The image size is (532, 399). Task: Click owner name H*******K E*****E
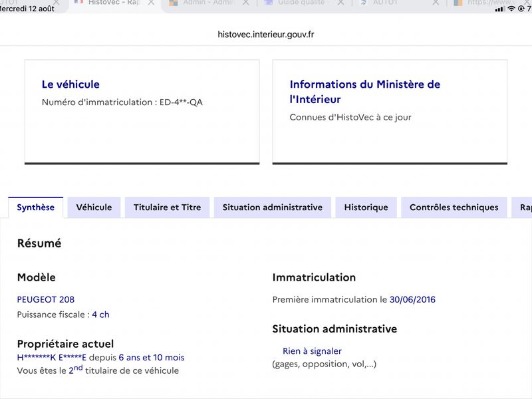[x=52, y=358]
